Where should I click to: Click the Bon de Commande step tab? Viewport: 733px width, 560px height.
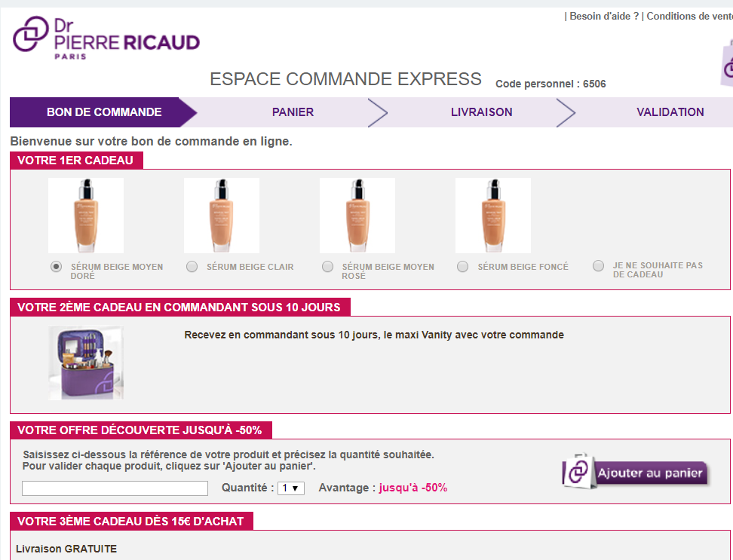(x=104, y=112)
